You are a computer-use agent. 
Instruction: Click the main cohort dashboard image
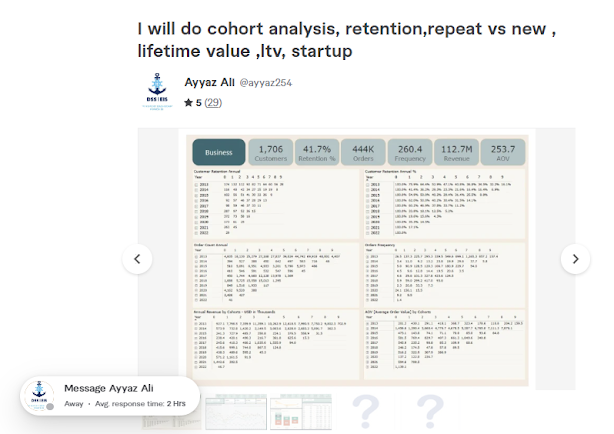357,260
